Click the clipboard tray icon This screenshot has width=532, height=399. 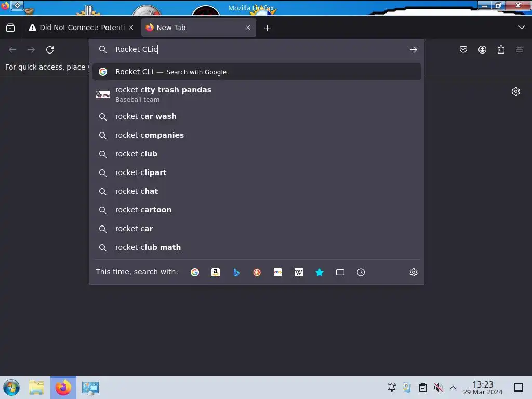[423, 388]
